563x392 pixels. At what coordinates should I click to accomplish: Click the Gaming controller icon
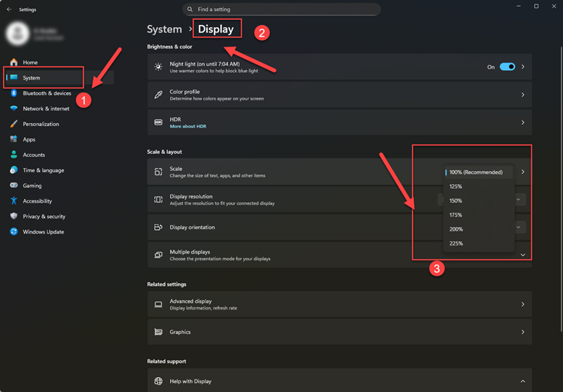pyautogui.click(x=14, y=186)
